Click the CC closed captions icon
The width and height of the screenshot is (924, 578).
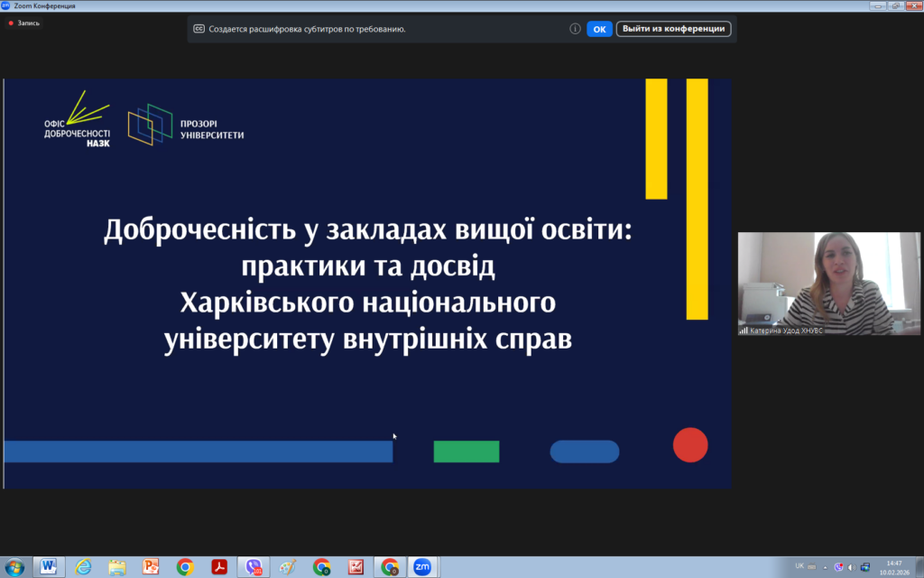[x=199, y=29]
